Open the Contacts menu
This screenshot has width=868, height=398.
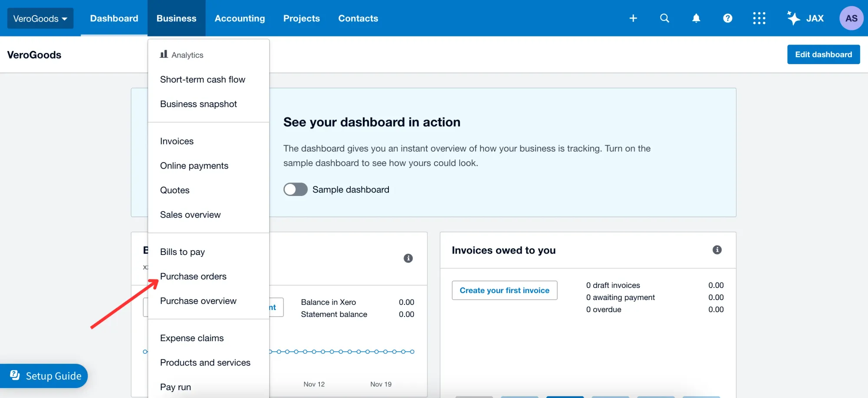pyautogui.click(x=358, y=18)
